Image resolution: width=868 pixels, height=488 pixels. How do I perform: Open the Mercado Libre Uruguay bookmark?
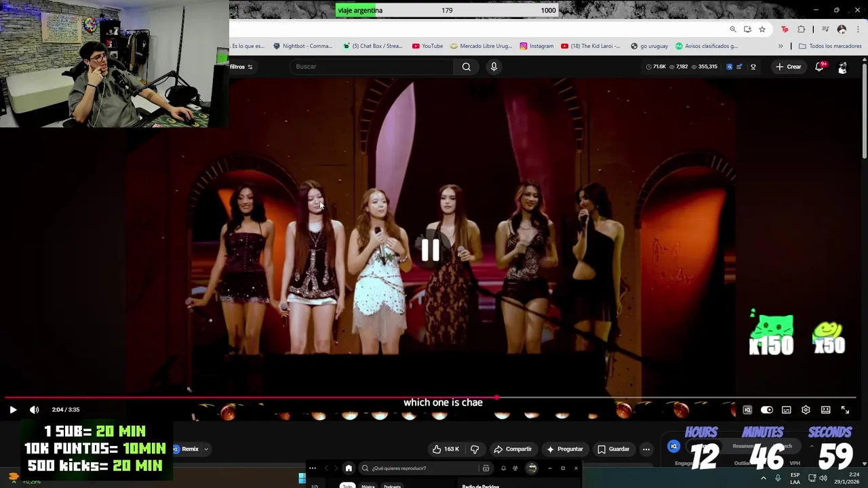481,46
